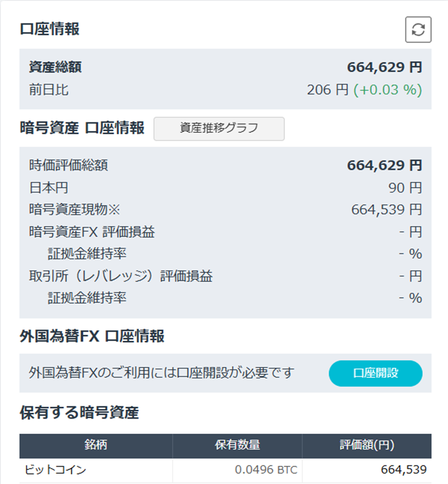Click the 保有数量 column header

tap(237, 445)
